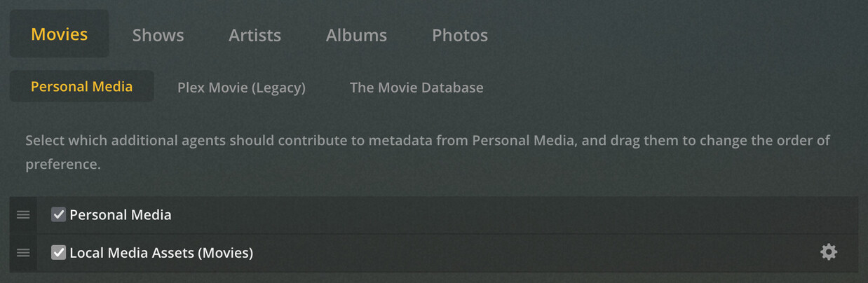Click the Personal Media row label text
This screenshot has height=283, width=868.
click(x=120, y=215)
